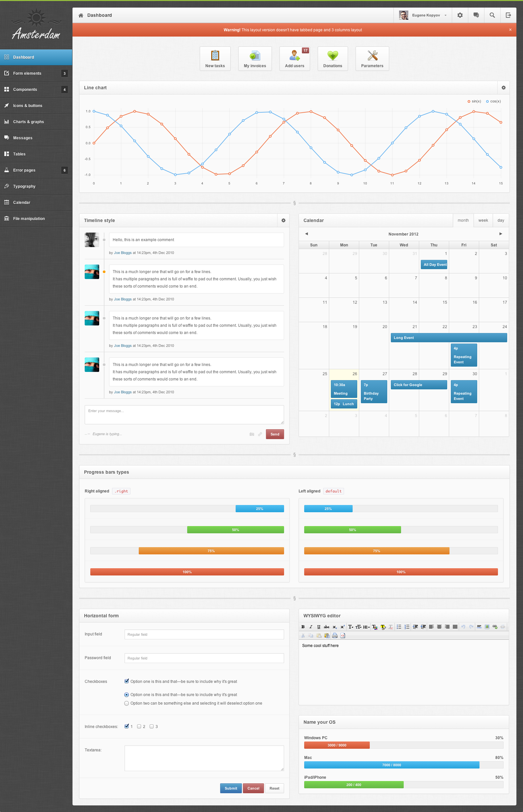Center align text in the editor
Image resolution: width=523 pixels, height=812 pixels.
click(x=439, y=627)
